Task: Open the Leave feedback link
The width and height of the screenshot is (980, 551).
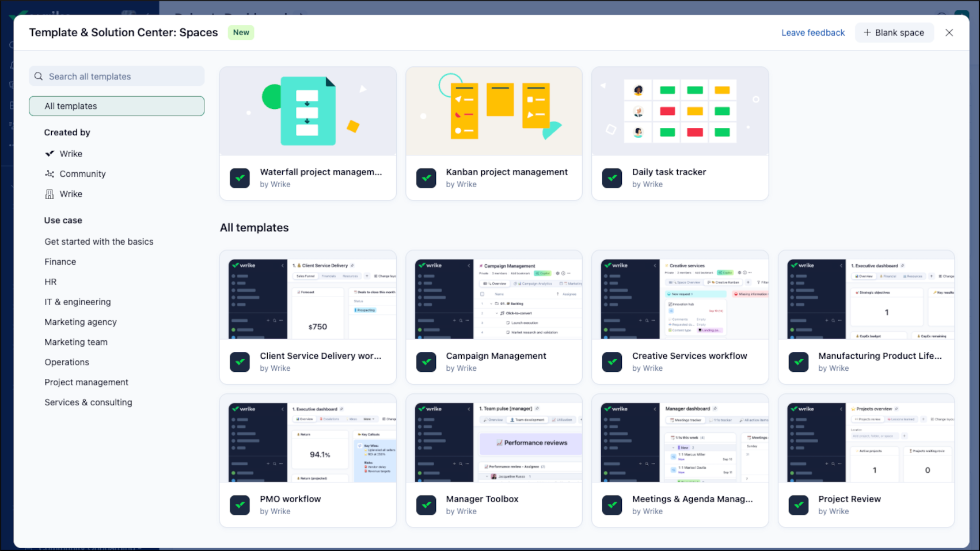Action: pos(813,33)
